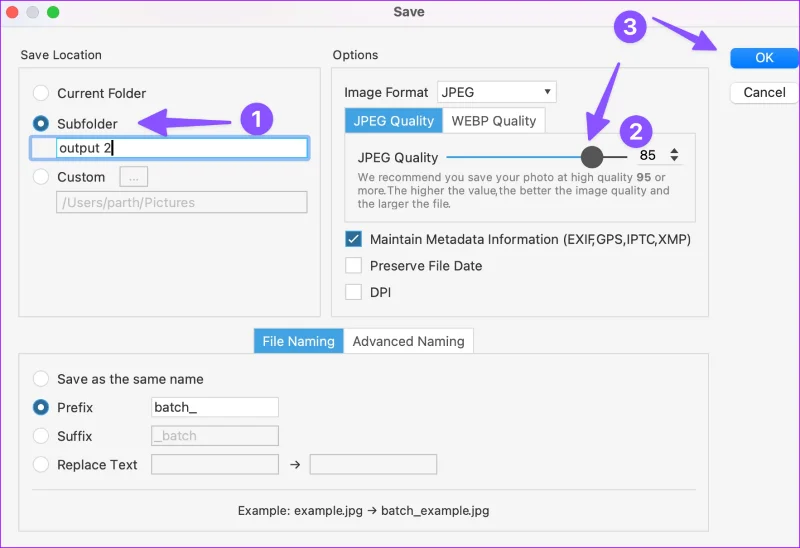Image resolution: width=800 pixels, height=548 pixels.
Task: Select Save as the same name
Action: tap(41, 379)
